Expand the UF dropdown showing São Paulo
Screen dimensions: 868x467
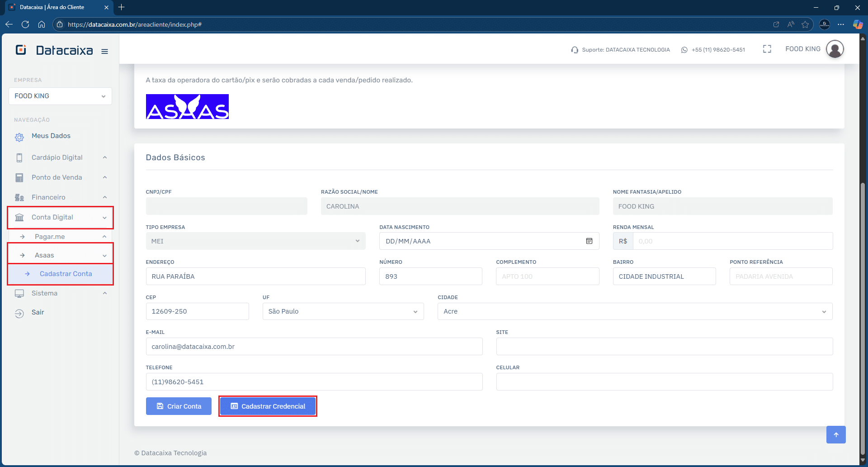pyautogui.click(x=343, y=311)
